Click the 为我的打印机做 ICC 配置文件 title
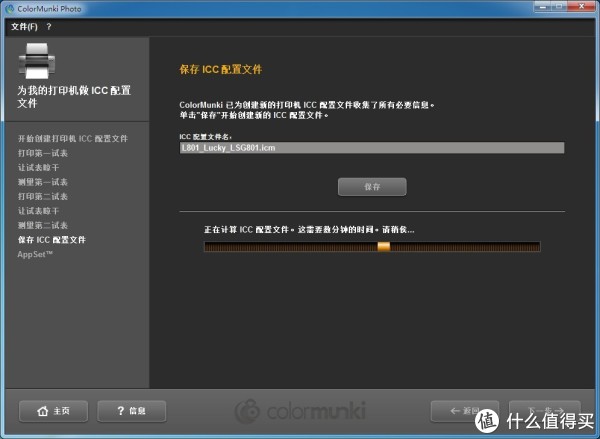The height and width of the screenshot is (439, 600). point(74,96)
